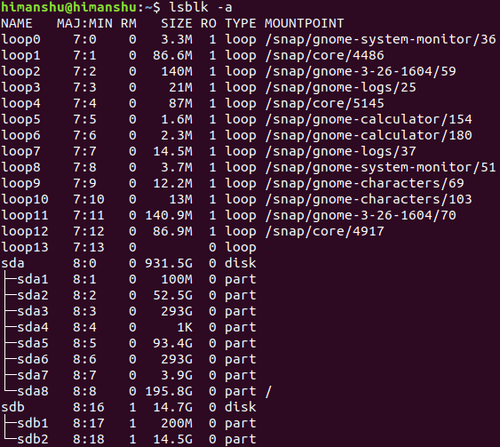500x447 pixels.
Task: Click the device name loop9
Action: point(21,183)
